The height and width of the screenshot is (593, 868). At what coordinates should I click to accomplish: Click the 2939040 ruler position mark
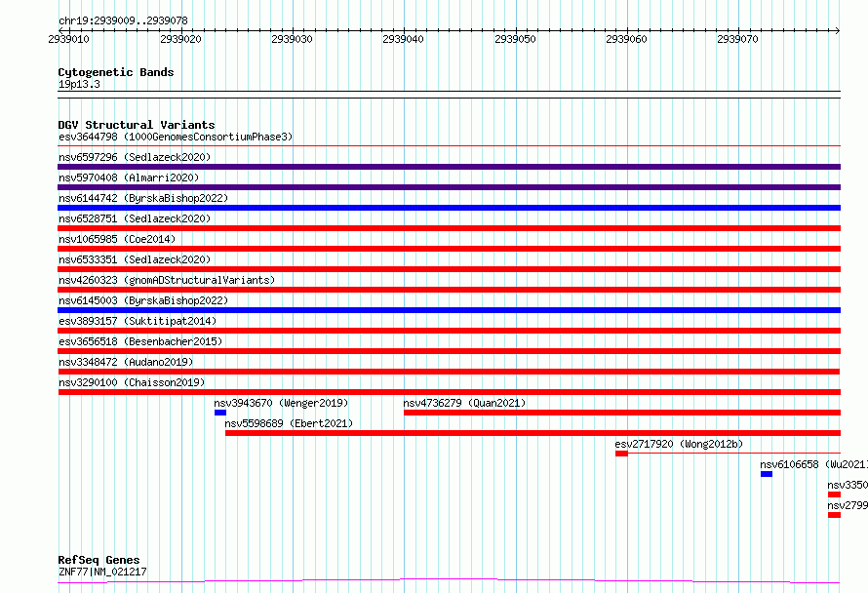click(x=403, y=39)
